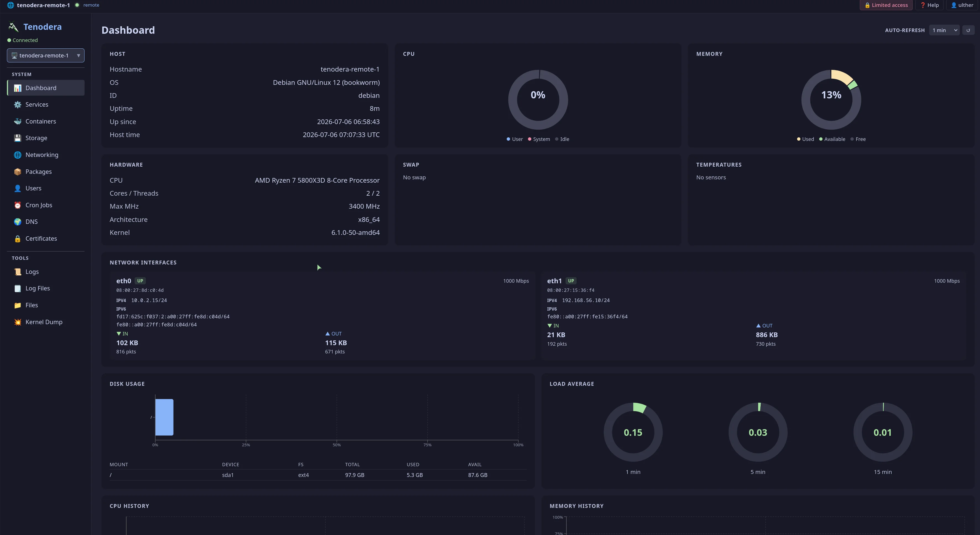Click the Kernel Dump explosion icon
Viewport: 980px width, 535px height.
pyautogui.click(x=17, y=322)
